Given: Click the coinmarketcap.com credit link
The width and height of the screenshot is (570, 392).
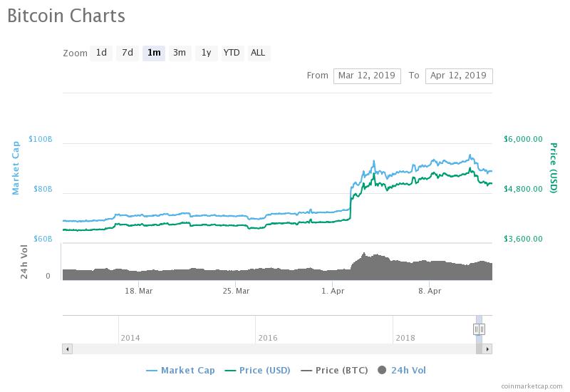Looking at the screenshot, I should pyautogui.click(x=531, y=386).
